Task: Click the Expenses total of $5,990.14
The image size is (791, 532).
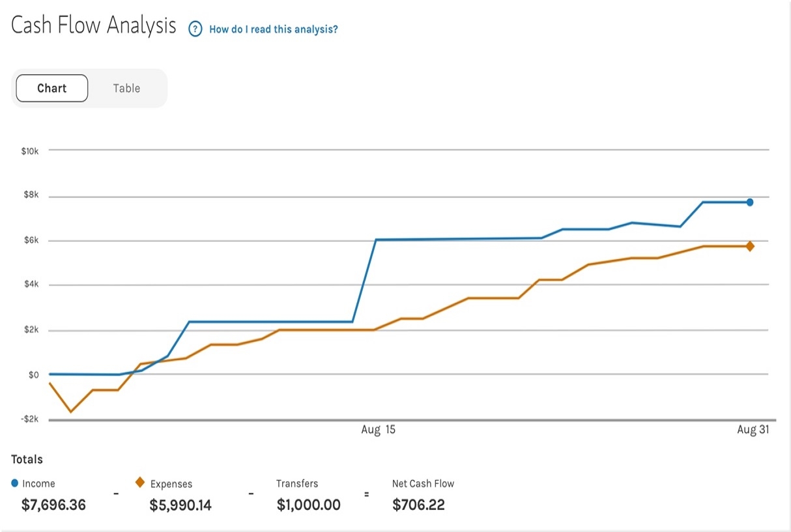Action: 180,505
